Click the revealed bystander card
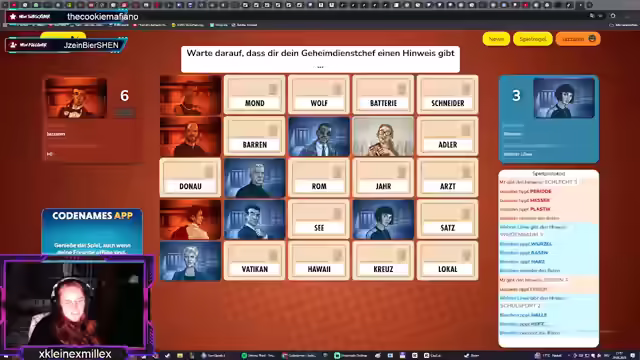 point(383,137)
